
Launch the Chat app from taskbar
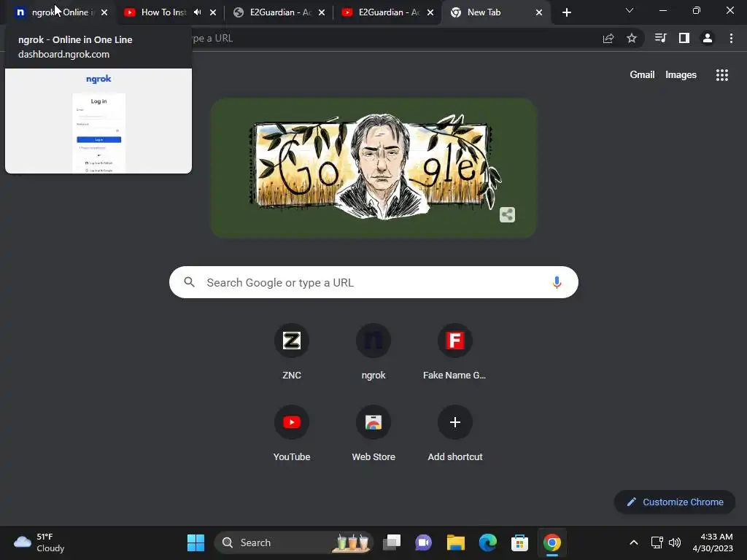pos(424,542)
